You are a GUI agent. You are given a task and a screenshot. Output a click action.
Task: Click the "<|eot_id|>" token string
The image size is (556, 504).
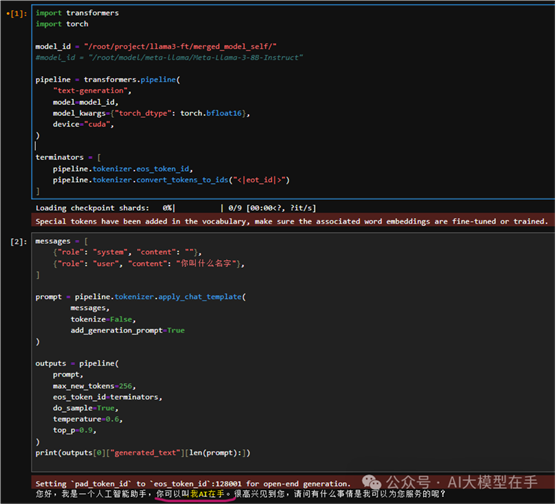(259, 180)
